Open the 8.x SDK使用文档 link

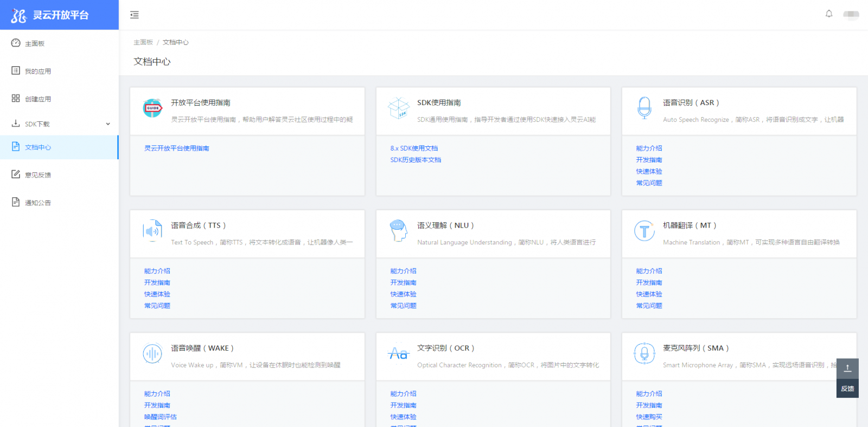[414, 148]
